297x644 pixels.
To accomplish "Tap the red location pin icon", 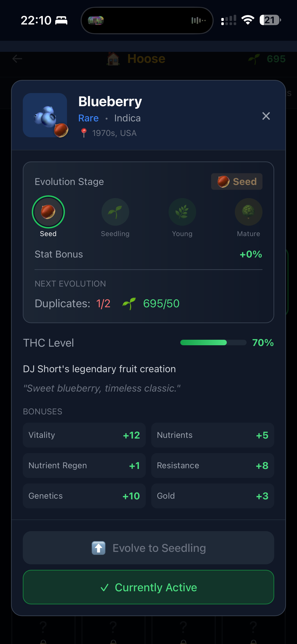I will coord(84,133).
